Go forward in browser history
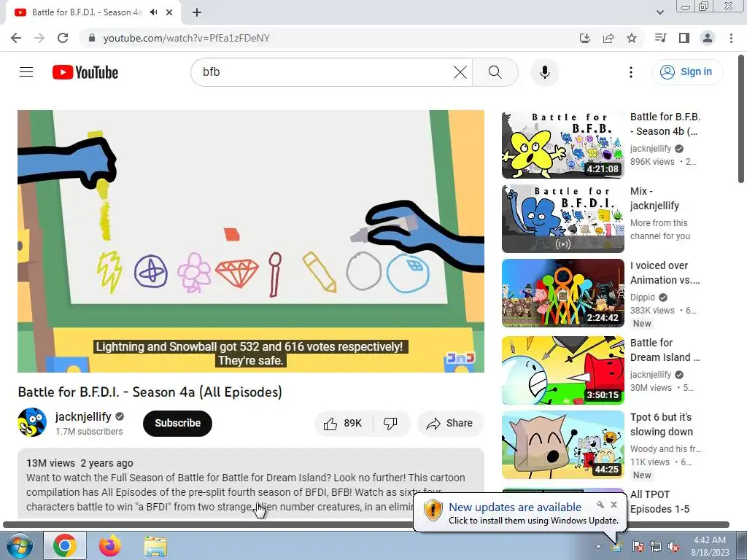Screen dimensions: 747x560 (39, 38)
